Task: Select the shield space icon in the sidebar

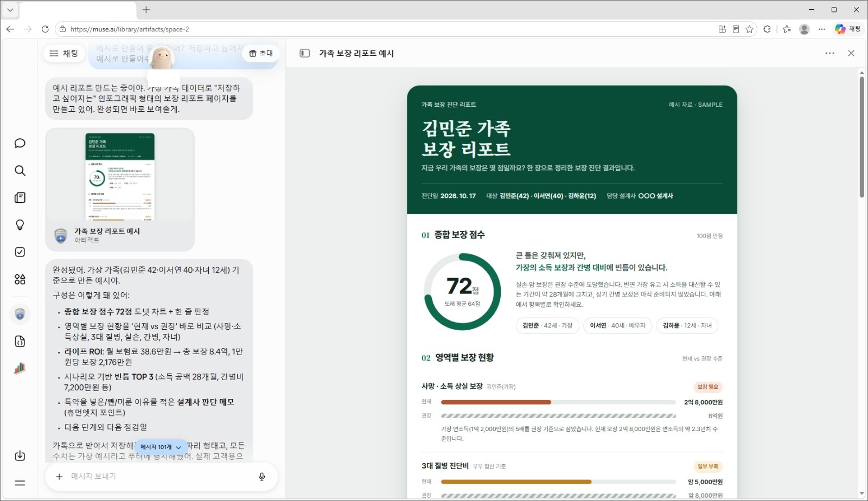Action: 20,314
